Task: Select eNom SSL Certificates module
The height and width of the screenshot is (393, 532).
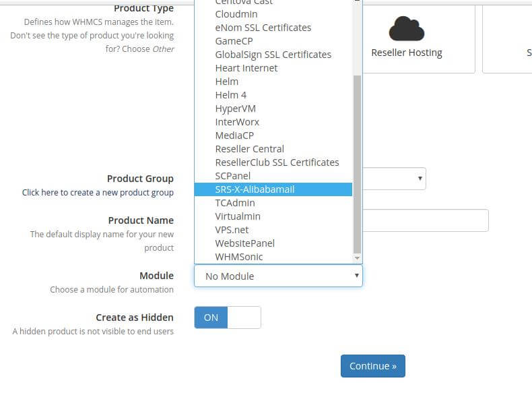Action: [x=273, y=28]
